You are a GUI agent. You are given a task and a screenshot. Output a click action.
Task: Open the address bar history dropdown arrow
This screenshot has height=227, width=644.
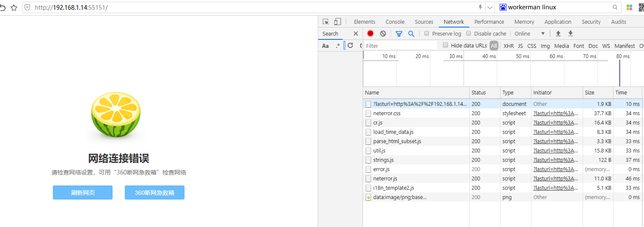click(x=490, y=7)
